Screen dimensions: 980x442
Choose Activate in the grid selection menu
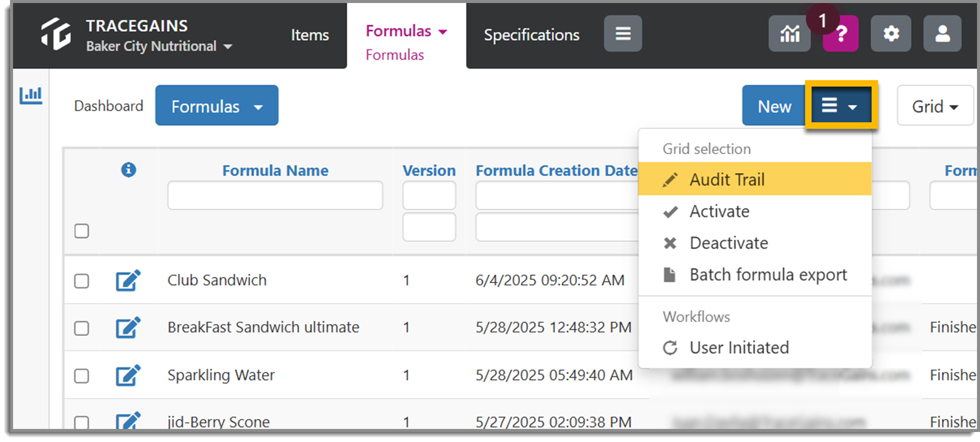755,211
